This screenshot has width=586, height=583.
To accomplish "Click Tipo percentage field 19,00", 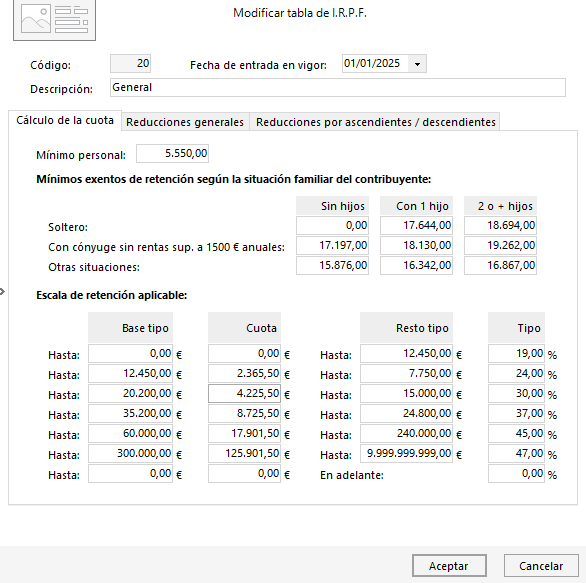I will pos(516,354).
